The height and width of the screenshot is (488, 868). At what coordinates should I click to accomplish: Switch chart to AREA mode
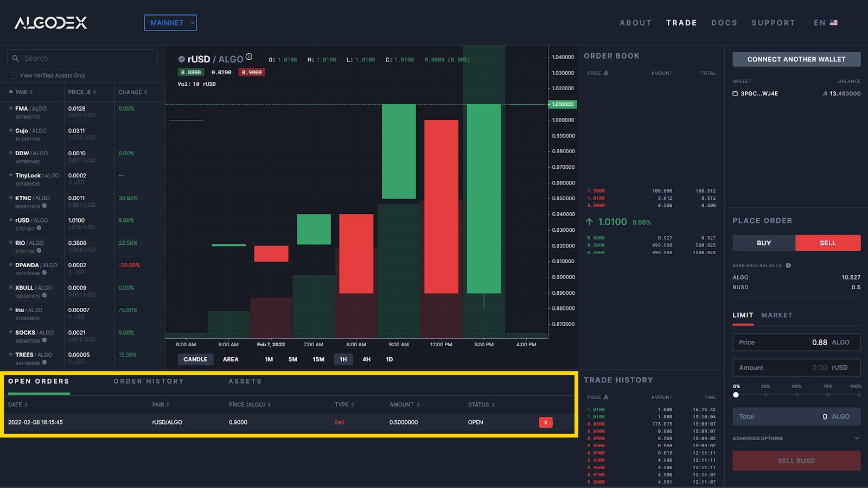pyautogui.click(x=231, y=359)
